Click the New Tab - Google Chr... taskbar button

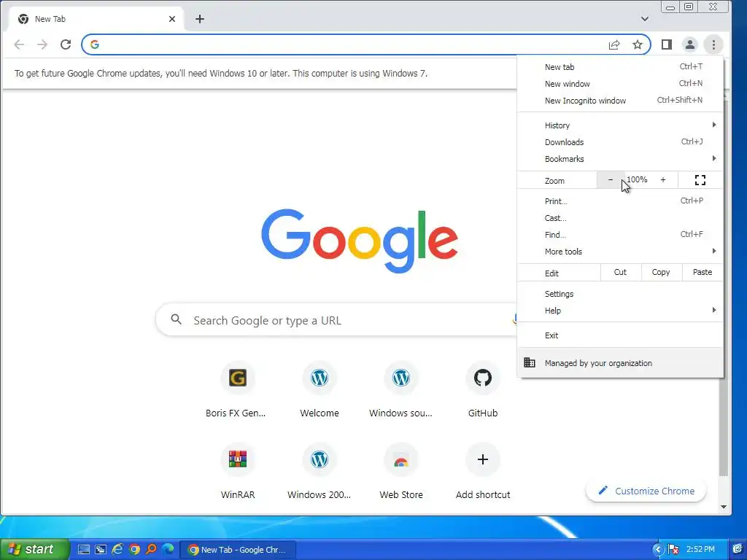pos(238,550)
